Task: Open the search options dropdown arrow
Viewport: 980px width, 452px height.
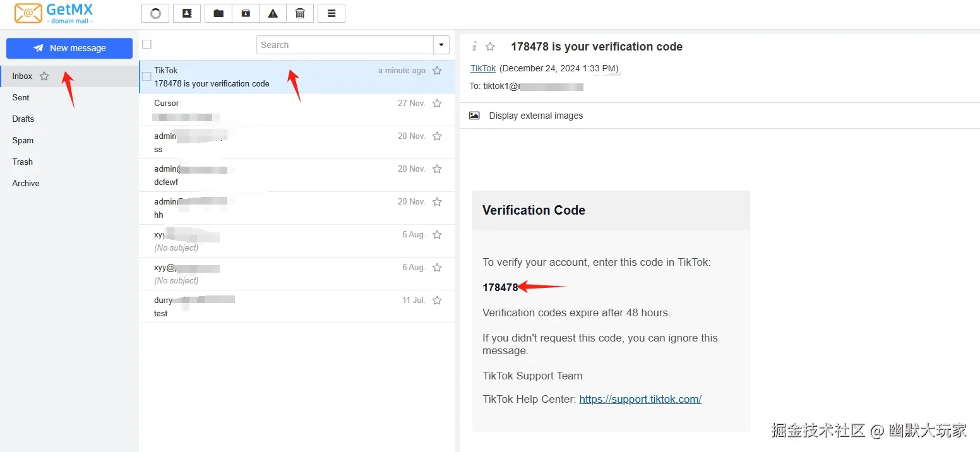Action: click(441, 45)
